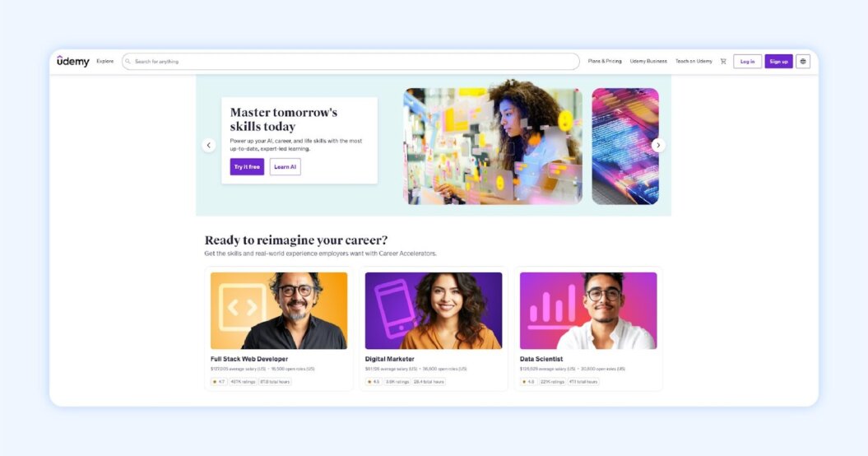868x456 pixels.
Task: Click the Log in button
Action: (747, 62)
